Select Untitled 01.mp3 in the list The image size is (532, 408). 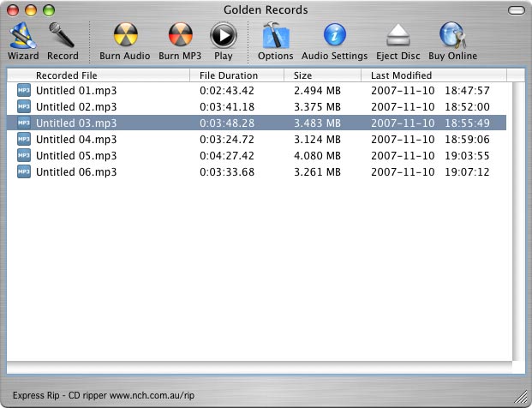click(76, 90)
